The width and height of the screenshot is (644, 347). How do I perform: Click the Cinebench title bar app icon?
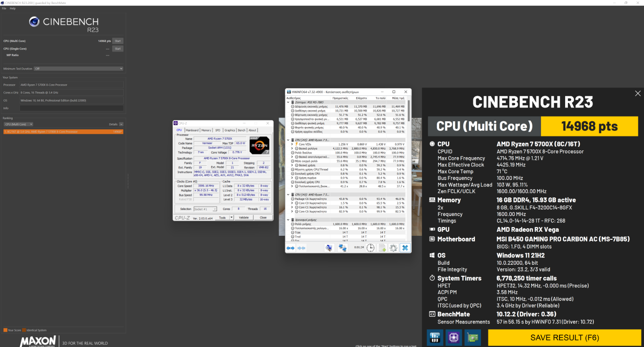tap(2, 3)
